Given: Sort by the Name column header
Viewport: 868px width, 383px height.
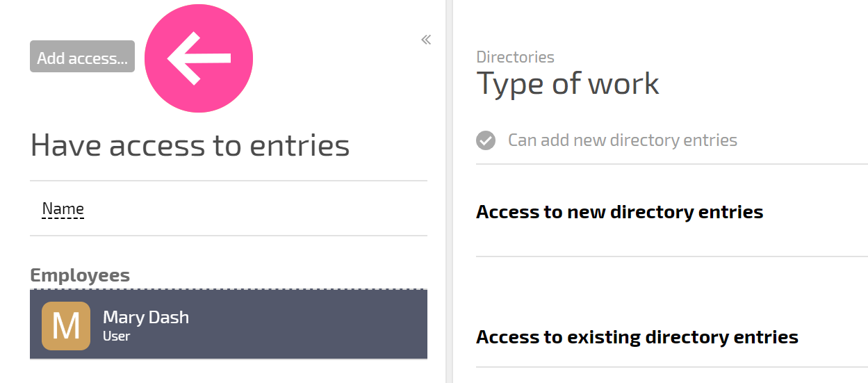Looking at the screenshot, I should pyautogui.click(x=63, y=209).
